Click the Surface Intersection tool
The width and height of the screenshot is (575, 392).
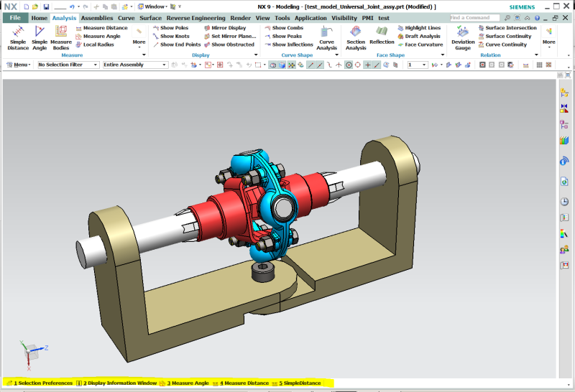click(507, 28)
